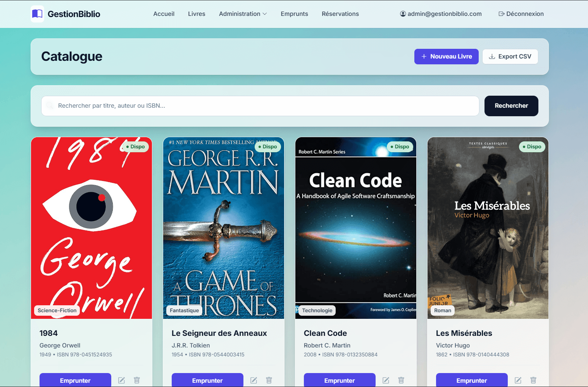
Task: Edit Le Seigneur des Anneaux entry
Action: [x=253, y=380]
